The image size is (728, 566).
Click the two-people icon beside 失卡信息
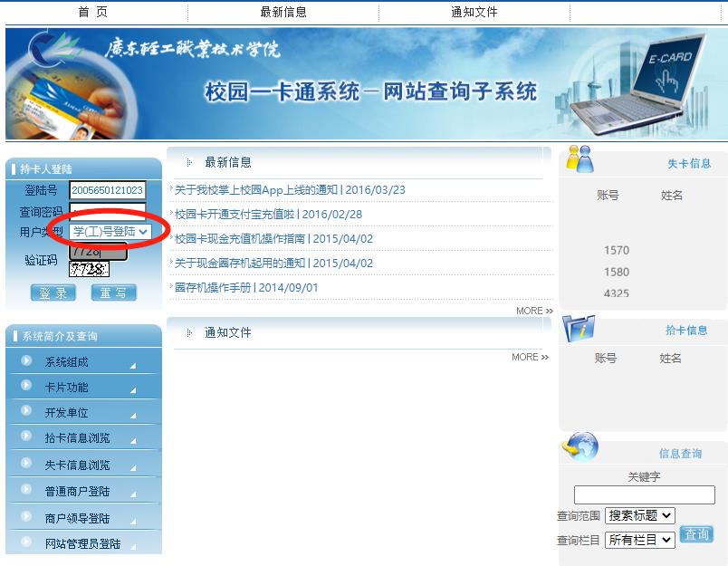(x=579, y=159)
